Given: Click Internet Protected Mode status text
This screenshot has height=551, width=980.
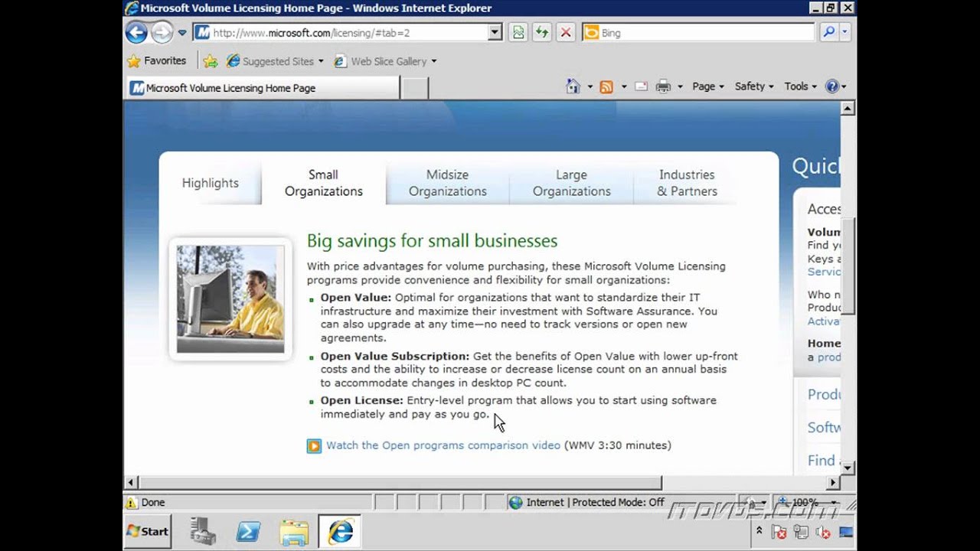Looking at the screenshot, I should [595, 503].
